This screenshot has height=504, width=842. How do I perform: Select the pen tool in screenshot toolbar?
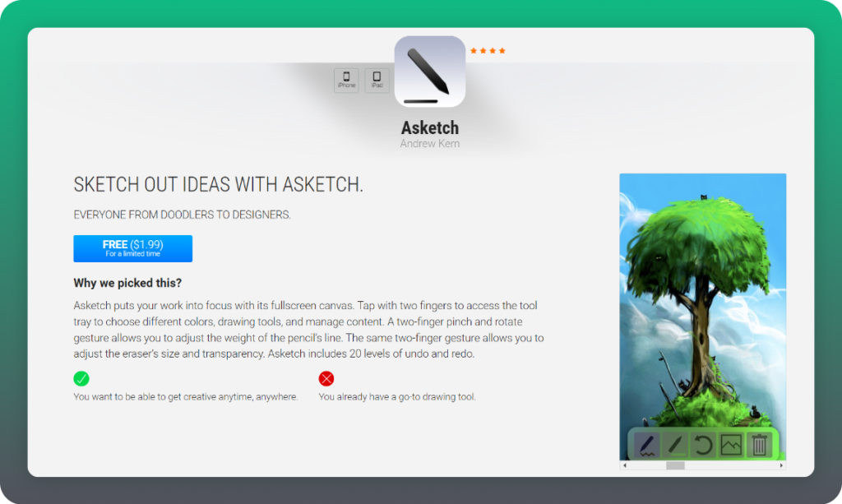647,445
